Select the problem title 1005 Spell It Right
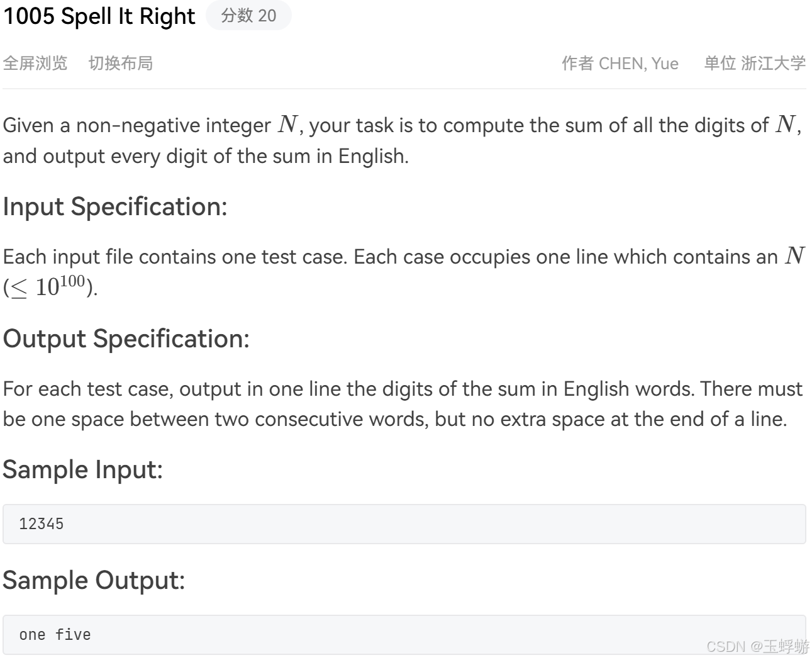812x660 pixels. coord(97,17)
